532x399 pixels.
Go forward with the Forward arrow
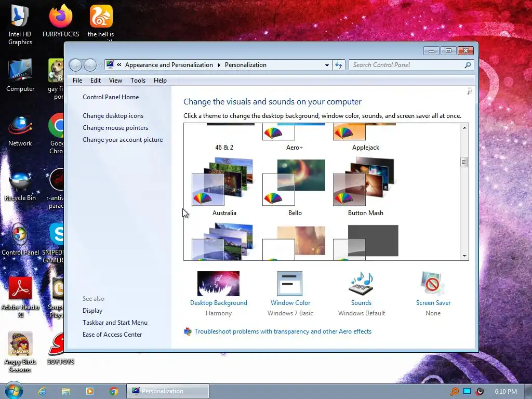pos(90,65)
